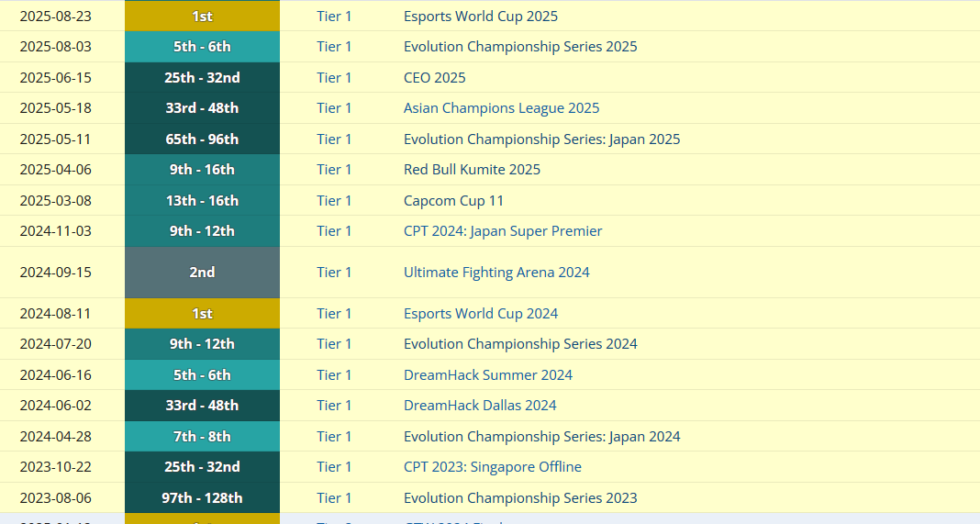Click Tier 1 in the DreamHack Dallas 2024 row
The width and height of the screenshot is (980, 524).
point(334,406)
